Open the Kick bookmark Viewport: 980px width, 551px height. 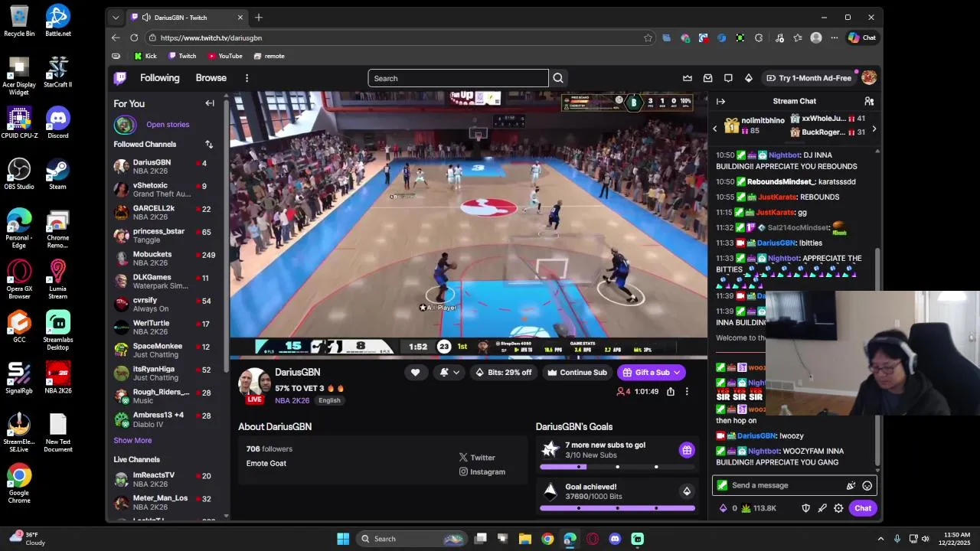[145, 56]
